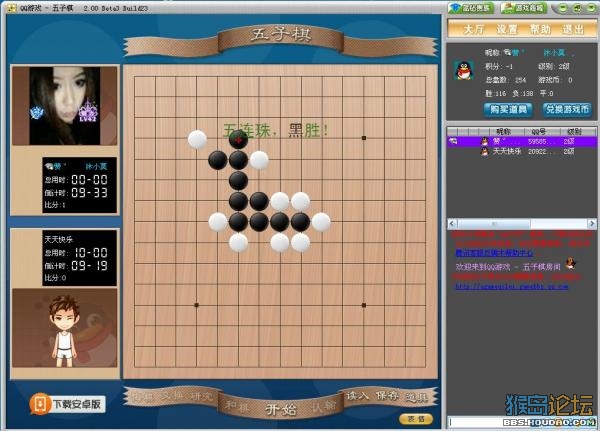
Task: Click the cartoon boy avatar at bottom left
Action: pyautogui.click(x=65, y=331)
